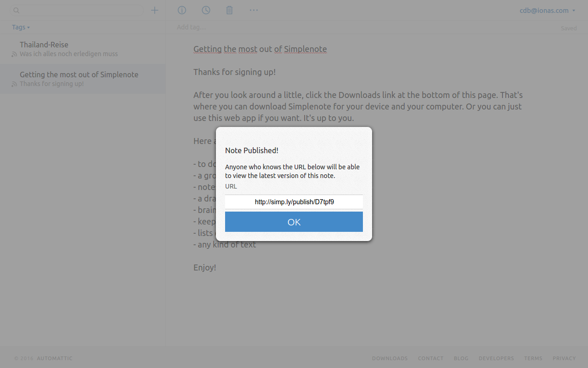This screenshot has height=368, width=588.
Task: Open the Privacy footer link
Action: tap(564, 358)
